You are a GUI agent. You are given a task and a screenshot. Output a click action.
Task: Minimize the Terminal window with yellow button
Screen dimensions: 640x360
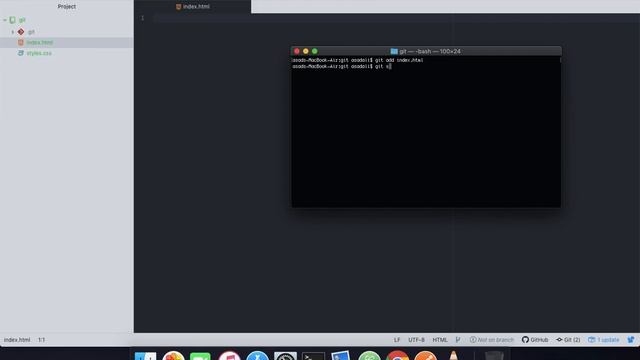306,51
